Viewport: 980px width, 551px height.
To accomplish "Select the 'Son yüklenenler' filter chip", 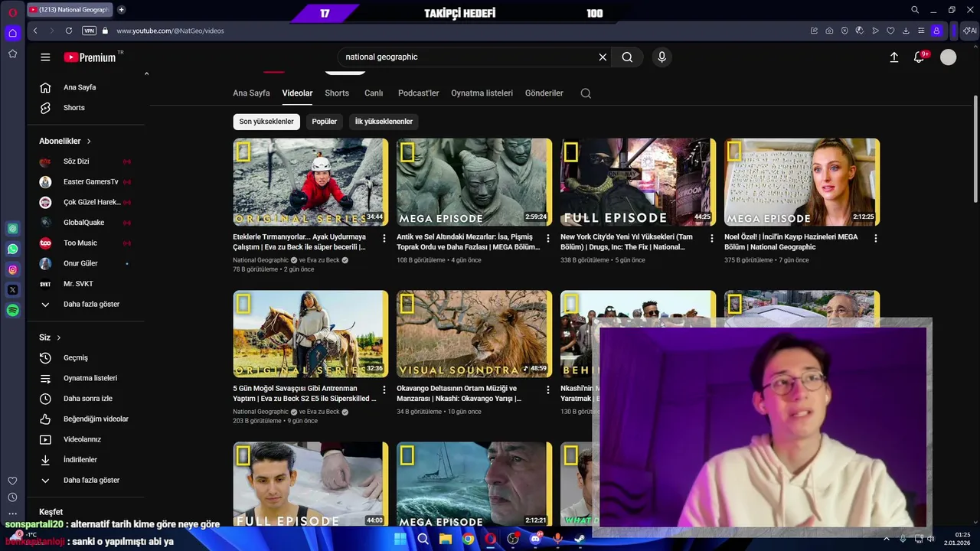I will click(x=266, y=122).
